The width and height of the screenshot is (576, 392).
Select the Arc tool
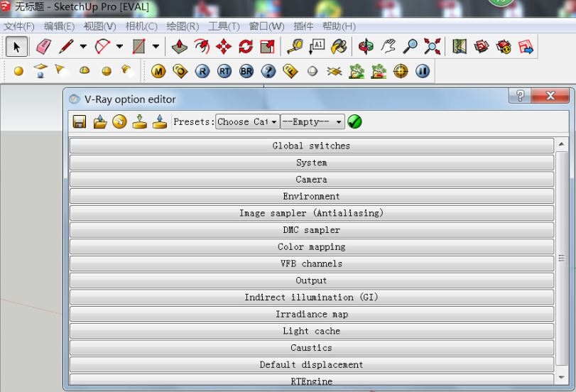click(102, 47)
